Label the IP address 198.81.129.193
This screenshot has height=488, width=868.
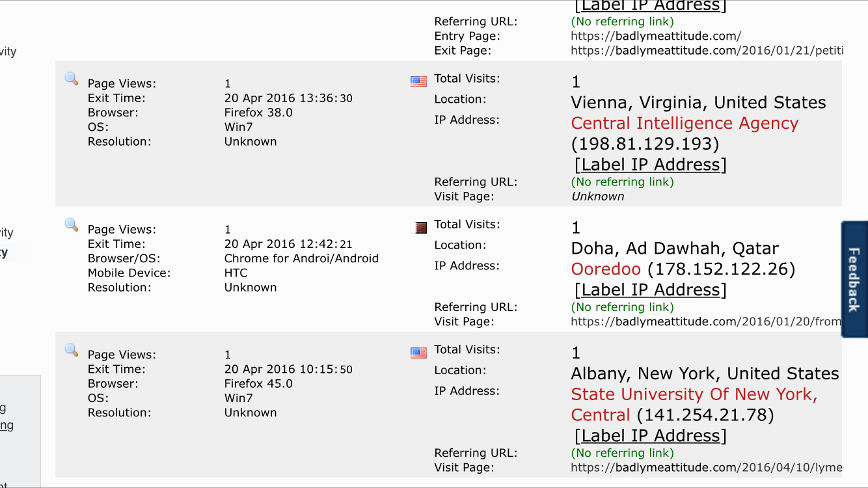650,165
